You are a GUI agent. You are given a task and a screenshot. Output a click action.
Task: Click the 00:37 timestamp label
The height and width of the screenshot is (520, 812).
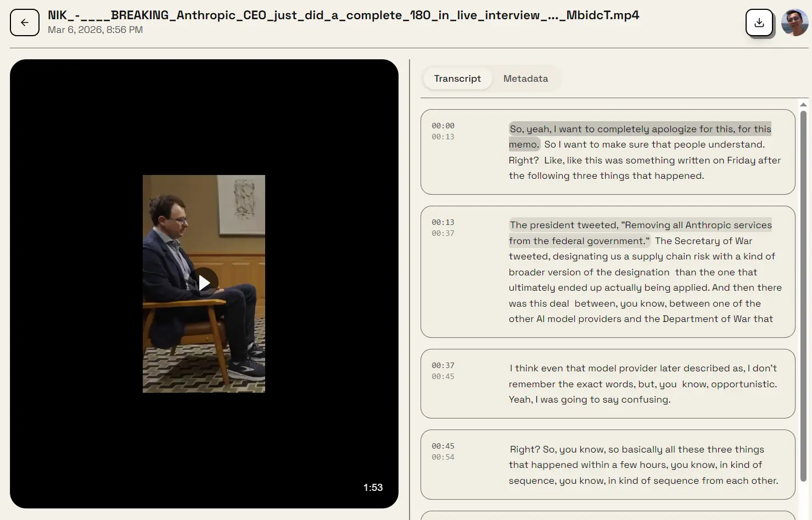443,364
